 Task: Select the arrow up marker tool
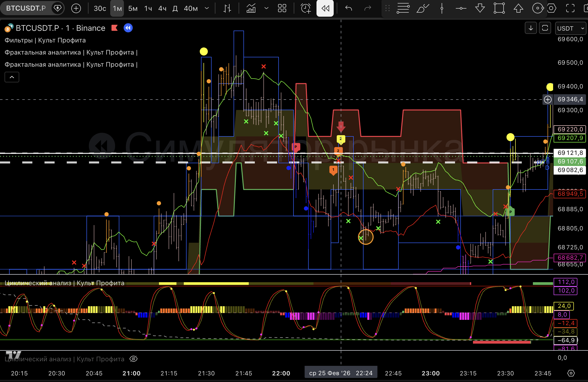pos(518,8)
